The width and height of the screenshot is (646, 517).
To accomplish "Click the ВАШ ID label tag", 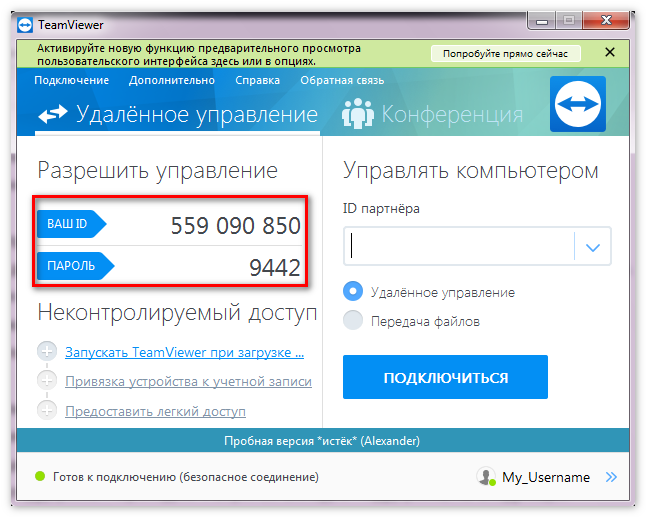I will [x=72, y=224].
